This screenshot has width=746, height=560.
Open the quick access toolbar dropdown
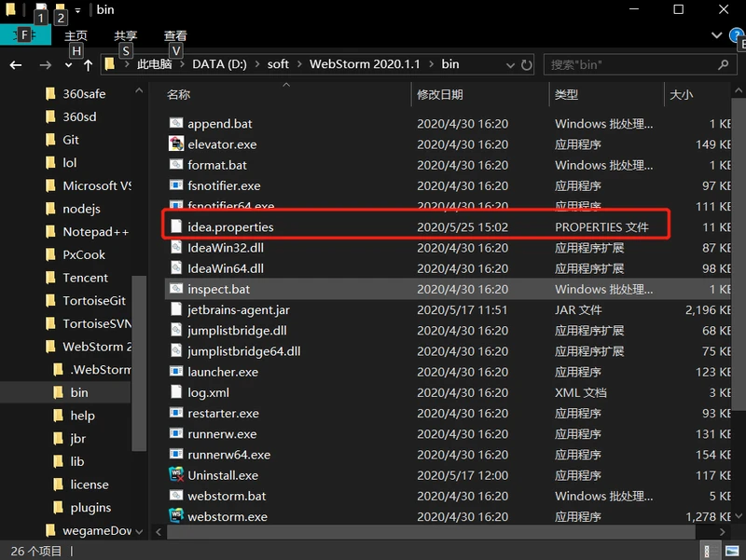point(77,10)
